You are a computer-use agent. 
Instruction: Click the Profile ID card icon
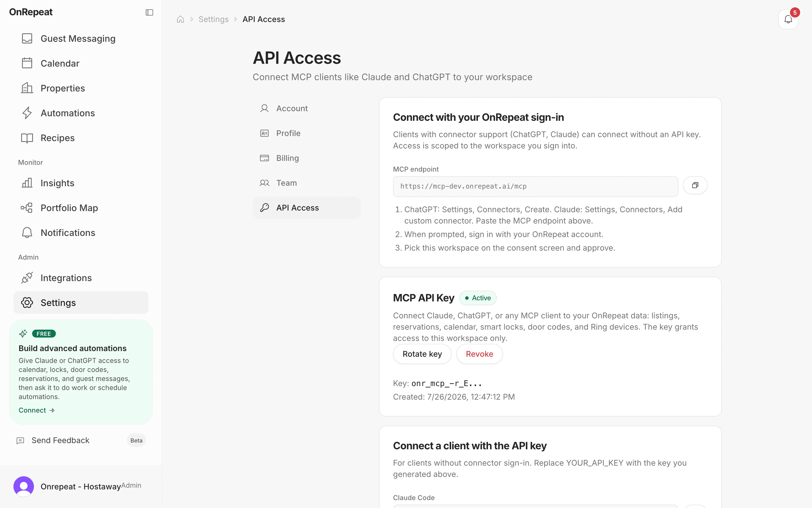264,133
